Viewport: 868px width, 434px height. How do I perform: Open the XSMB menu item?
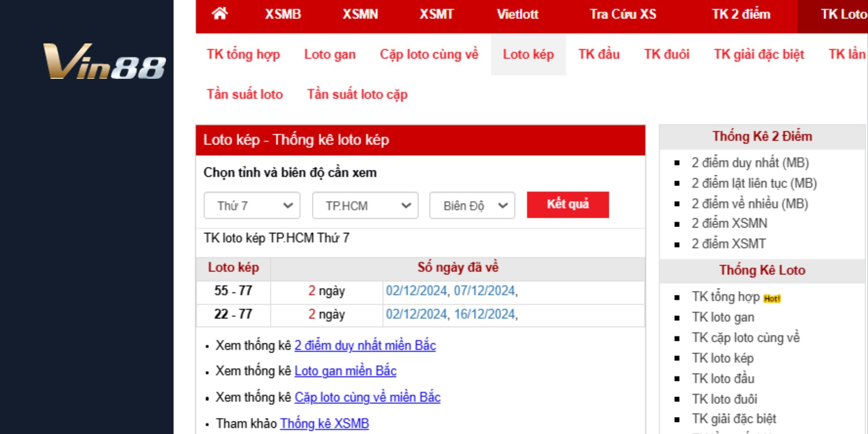click(x=283, y=14)
